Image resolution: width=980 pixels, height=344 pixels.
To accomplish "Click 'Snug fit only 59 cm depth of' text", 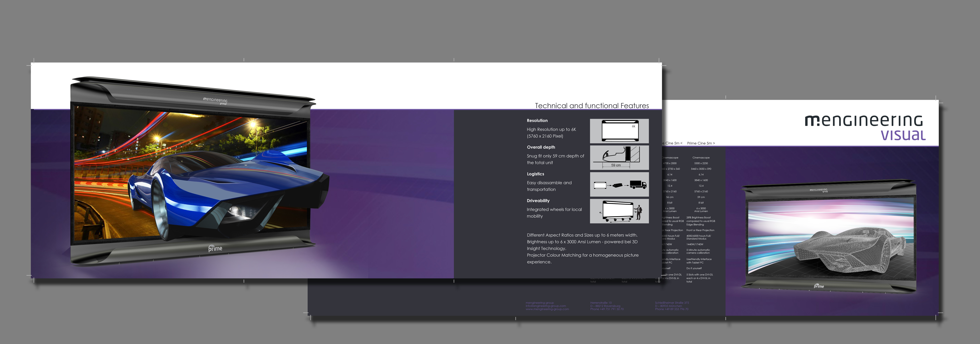I will tap(555, 156).
